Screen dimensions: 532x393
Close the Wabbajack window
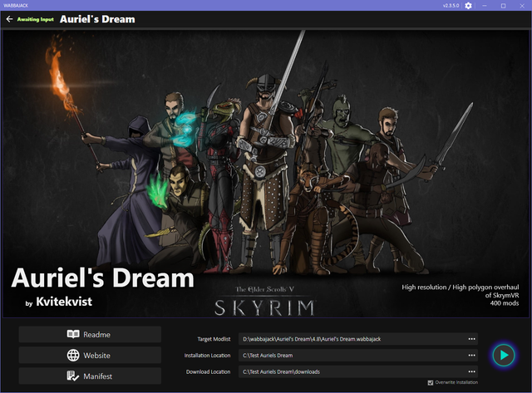pos(522,6)
